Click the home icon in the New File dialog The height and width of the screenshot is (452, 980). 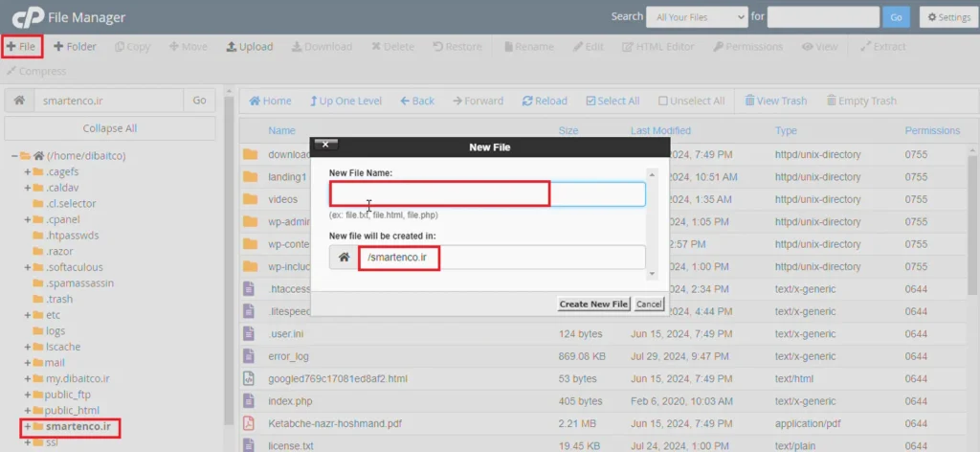click(x=344, y=257)
